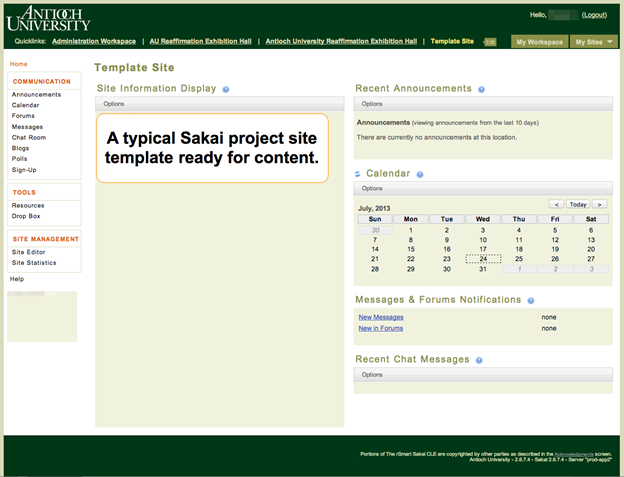624x477 pixels.
Task: Open My Workspace tab
Action: (x=539, y=42)
